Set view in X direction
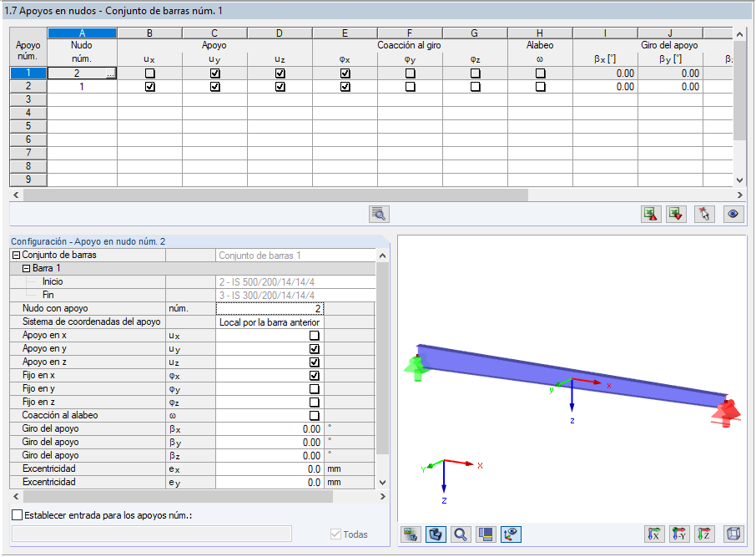Screen dimensions: 756x557 click(x=654, y=534)
